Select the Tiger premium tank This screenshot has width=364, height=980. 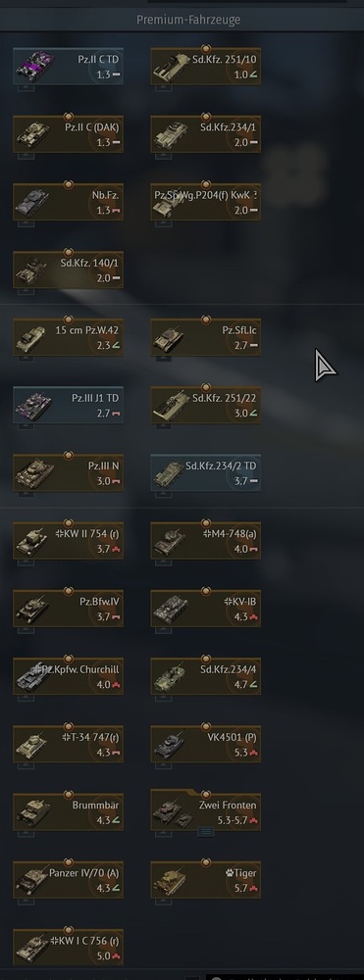point(206,879)
